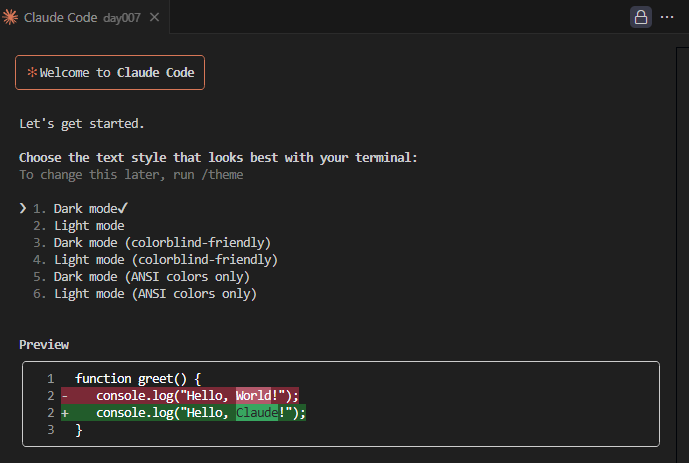Choose Dark mode (colorblind-friendly)
This screenshot has height=463, width=689.
point(152,243)
